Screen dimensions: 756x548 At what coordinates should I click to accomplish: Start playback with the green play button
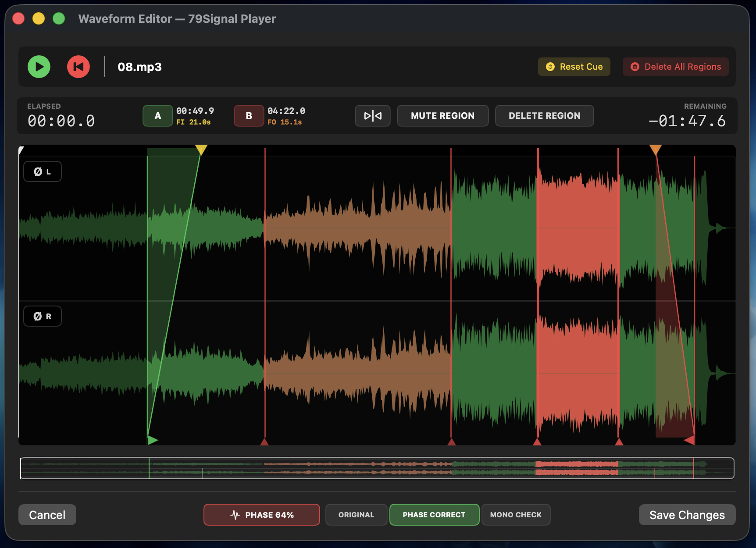[x=39, y=67]
